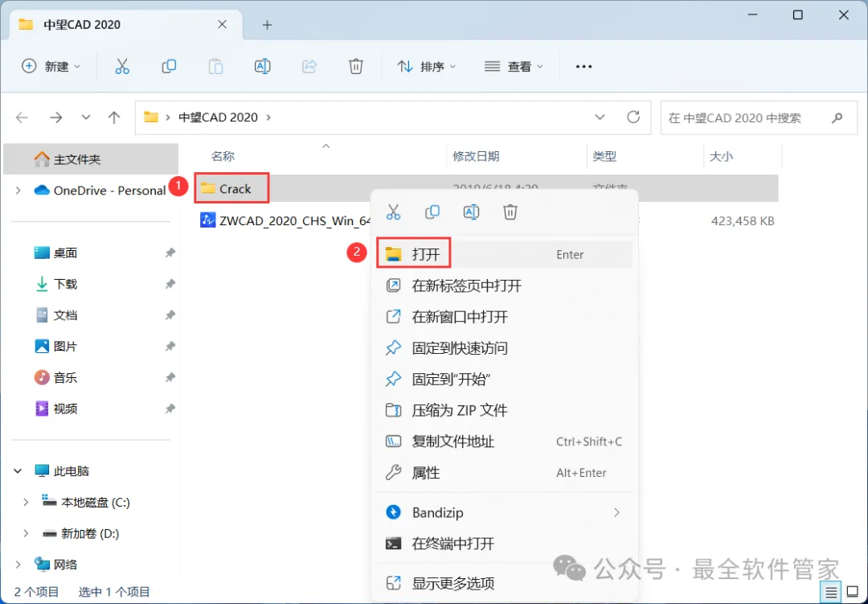Image resolution: width=868 pixels, height=604 pixels.
Task: Open 下载 in the sidebar
Action: tap(65, 284)
